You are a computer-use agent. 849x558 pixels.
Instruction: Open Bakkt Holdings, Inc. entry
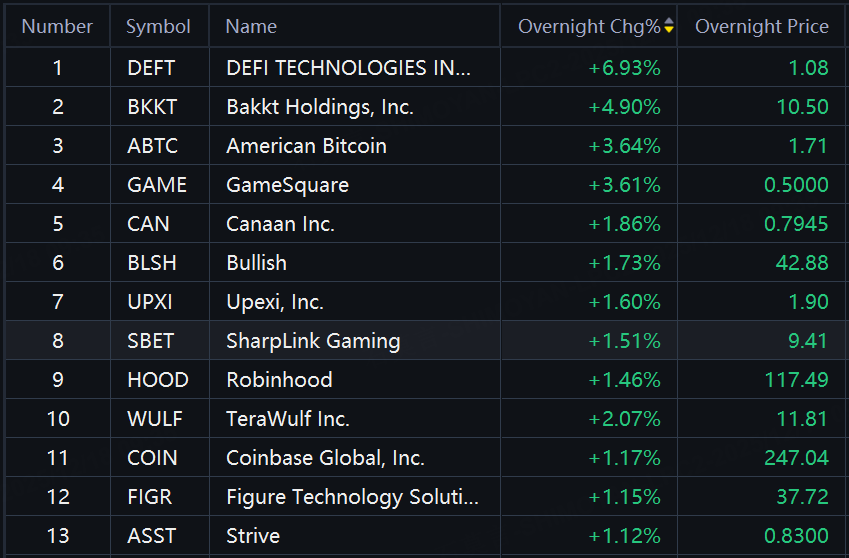[x=320, y=107]
